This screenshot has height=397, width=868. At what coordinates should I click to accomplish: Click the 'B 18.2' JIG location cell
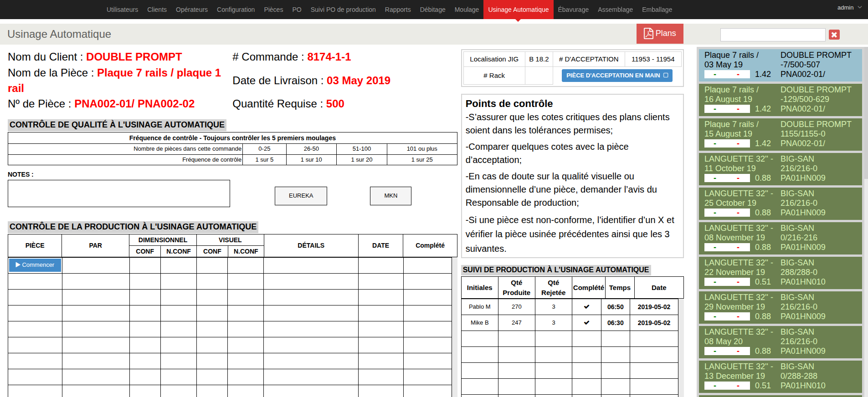539,59
